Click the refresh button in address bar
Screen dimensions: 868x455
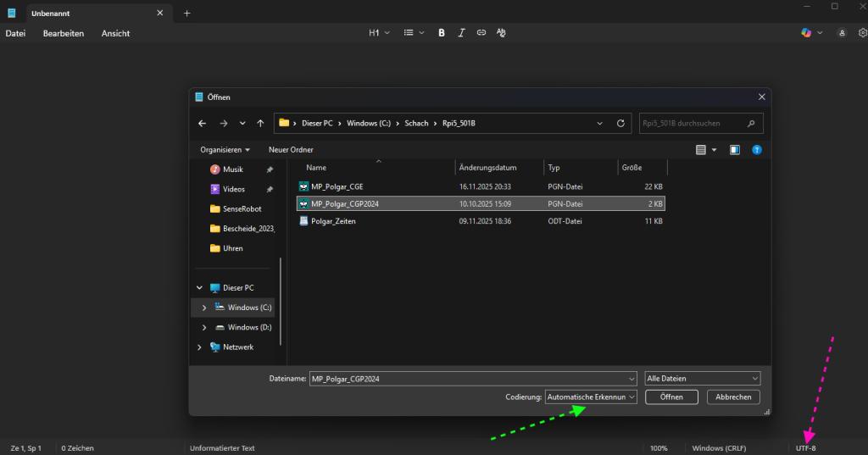[x=620, y=123]
